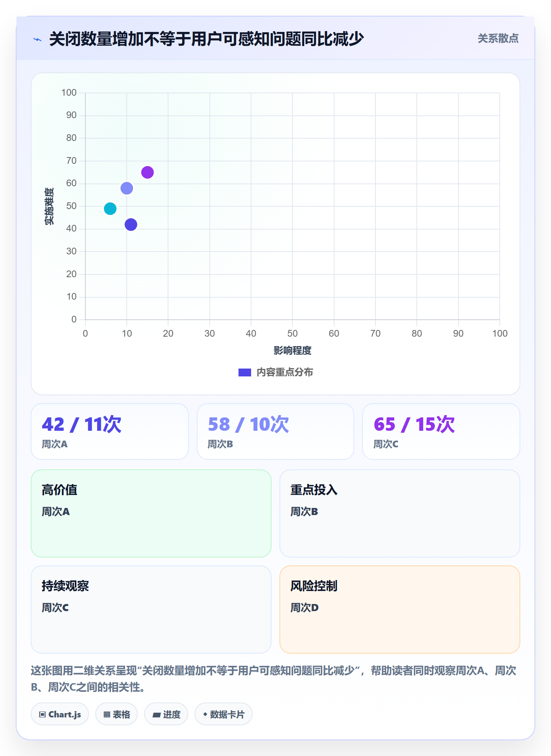Click the 实施难度 y-axis title

(49, 206)
